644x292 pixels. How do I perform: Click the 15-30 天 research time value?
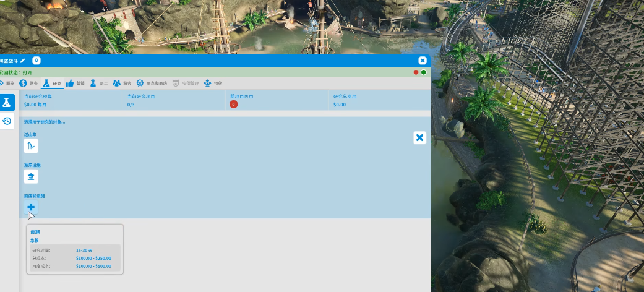[x=84, y=251]
